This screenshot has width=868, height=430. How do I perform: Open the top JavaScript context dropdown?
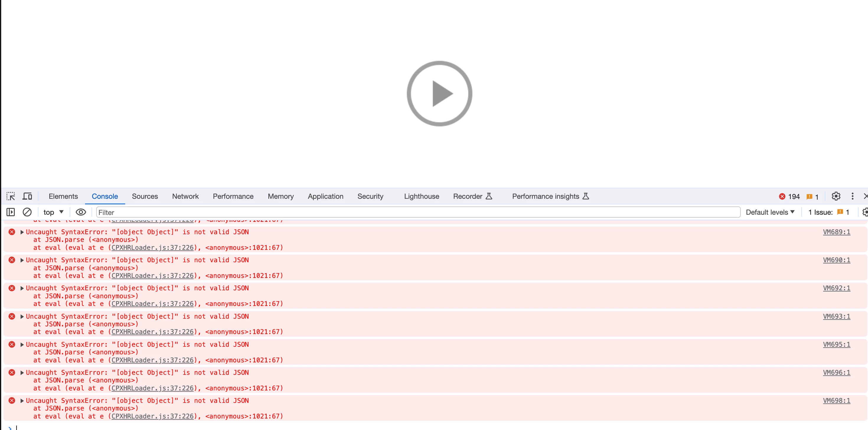click(x=53, y=212)
